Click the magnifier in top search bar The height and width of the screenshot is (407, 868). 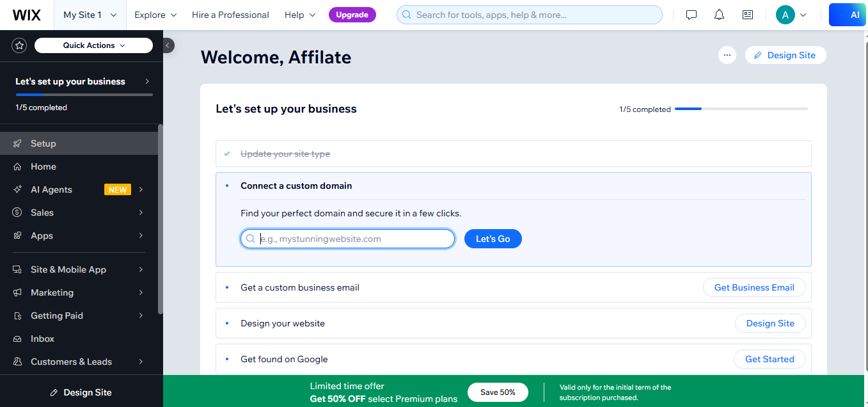point(407,15)
